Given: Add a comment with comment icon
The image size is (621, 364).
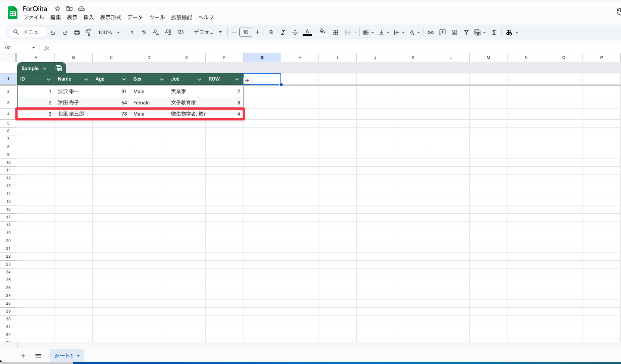Looking at the screenshot, I should coord(443,32).
